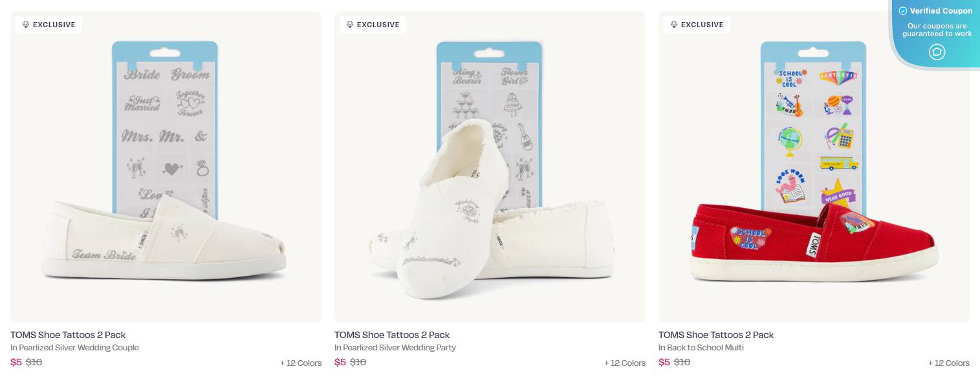Click the crossed-out $10 price on middle card
This screenshot has width=980, height=386.
(357, 362)
